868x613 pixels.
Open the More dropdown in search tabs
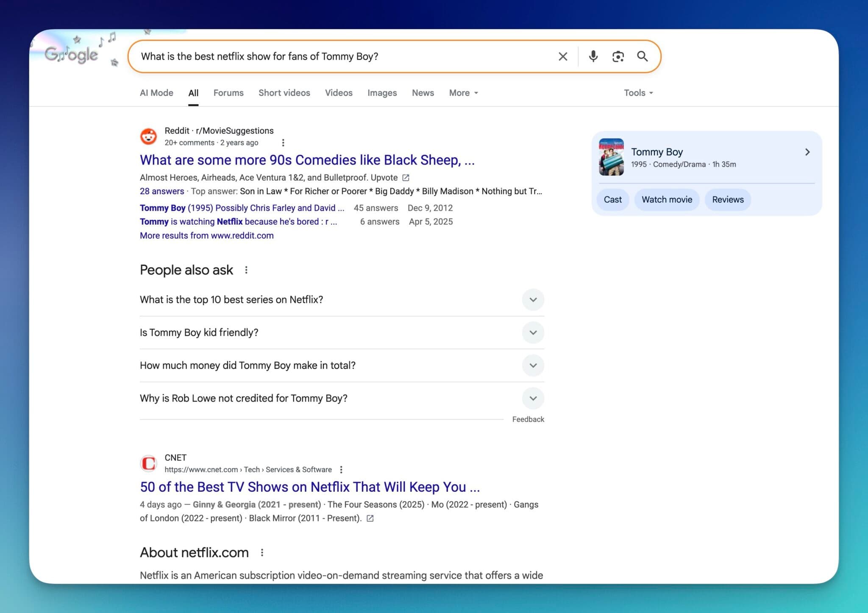[x=463, y=93]
